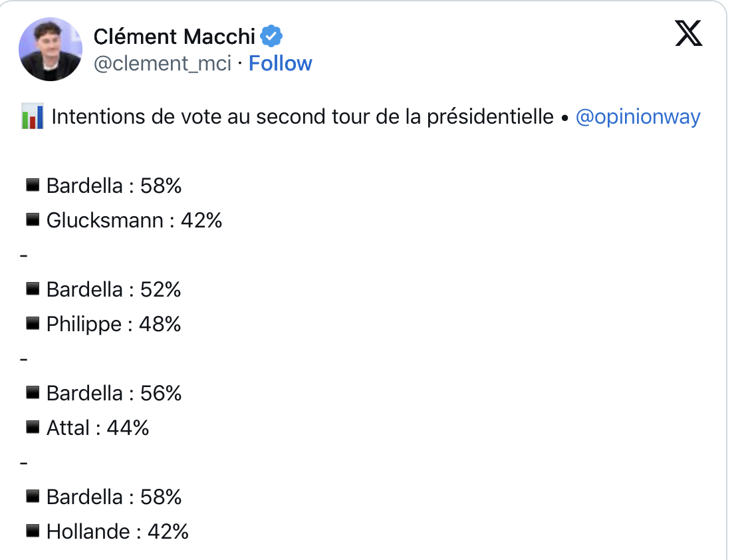The height and width of the screenshot is (560, 742).
Task: Click the "Philippe : 48%" line
Action: [114, 324]
